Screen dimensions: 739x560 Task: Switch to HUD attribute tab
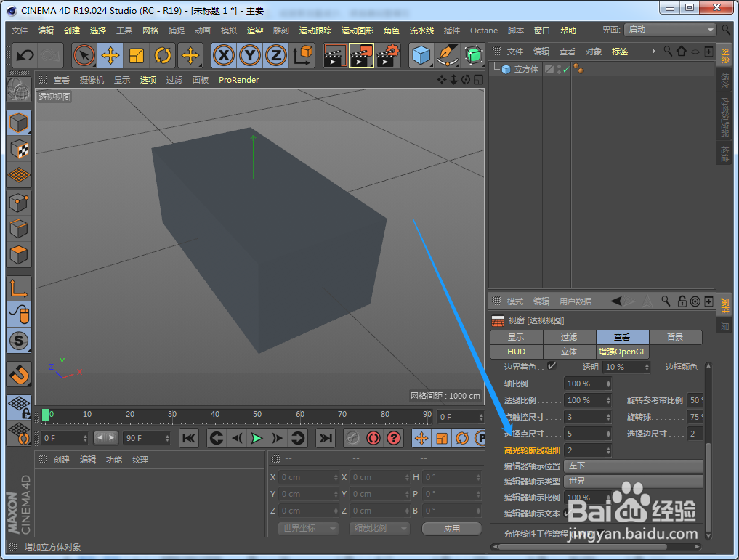(516, 352)
